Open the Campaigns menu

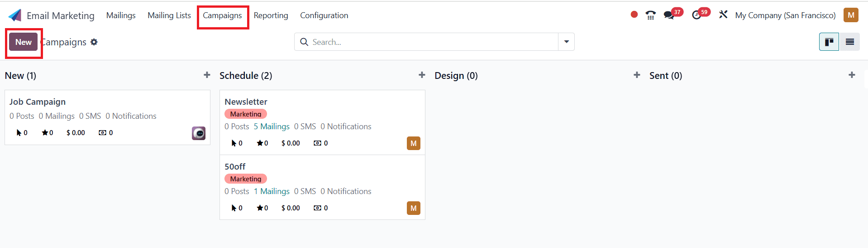222,15
